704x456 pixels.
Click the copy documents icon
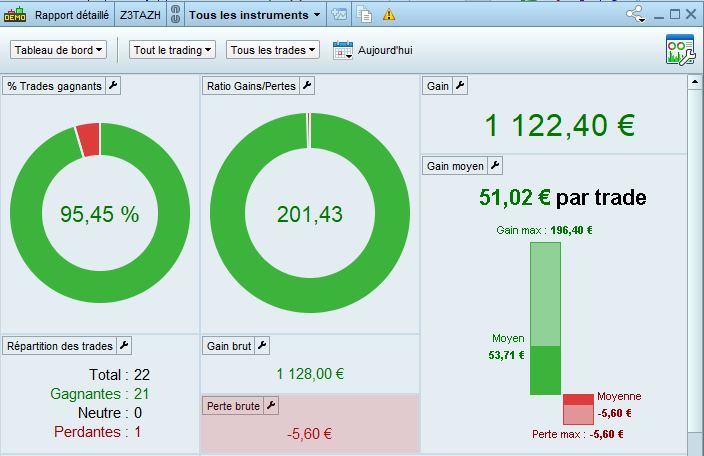click(x=364, y=14)
